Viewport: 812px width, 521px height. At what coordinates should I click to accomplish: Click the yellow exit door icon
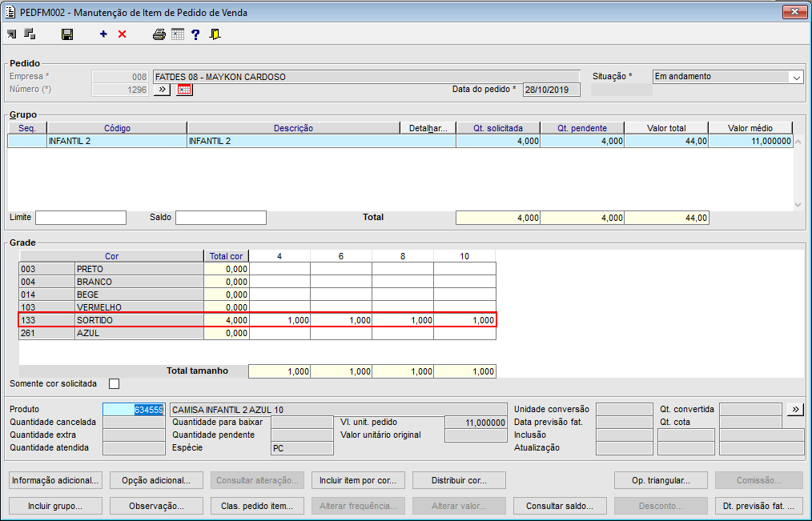[x=215, y=34]
